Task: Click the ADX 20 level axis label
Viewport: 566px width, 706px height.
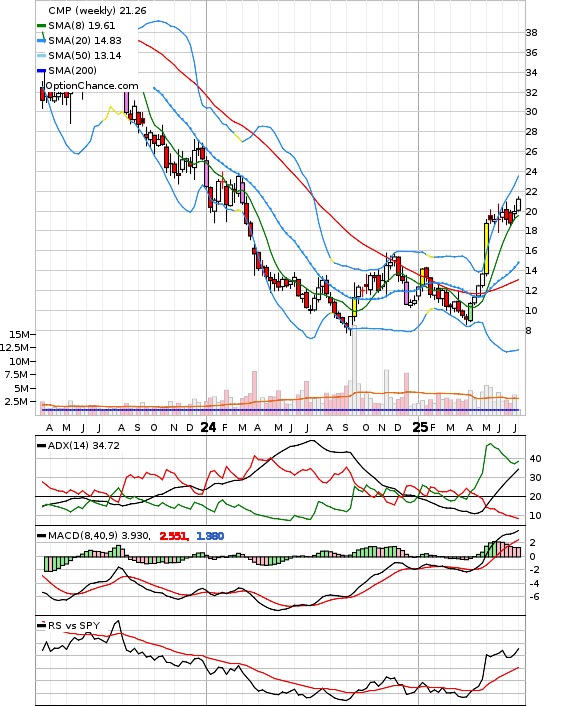Action: click(535, 497)
